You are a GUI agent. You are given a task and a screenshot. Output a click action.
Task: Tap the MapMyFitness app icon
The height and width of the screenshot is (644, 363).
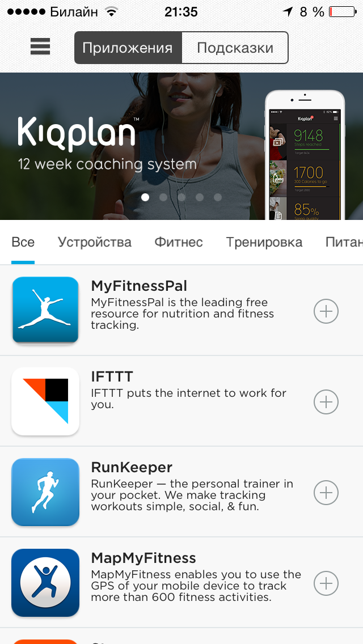(45, 583)
